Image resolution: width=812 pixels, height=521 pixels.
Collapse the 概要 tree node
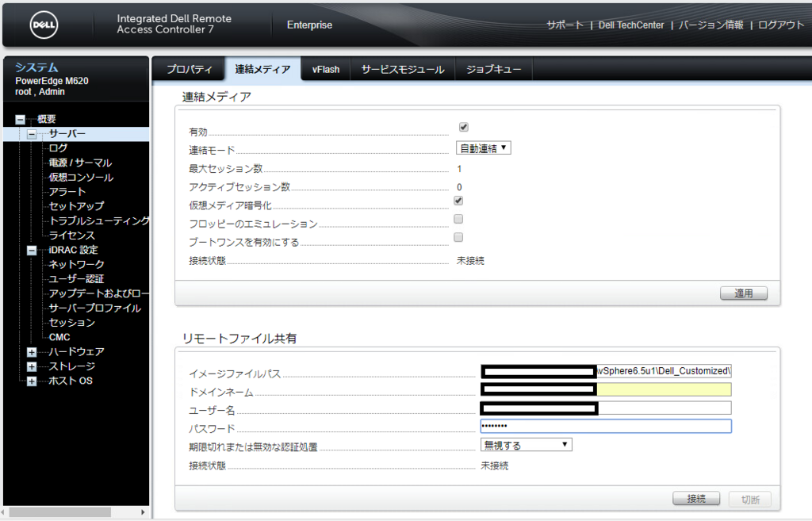[20, 119]
